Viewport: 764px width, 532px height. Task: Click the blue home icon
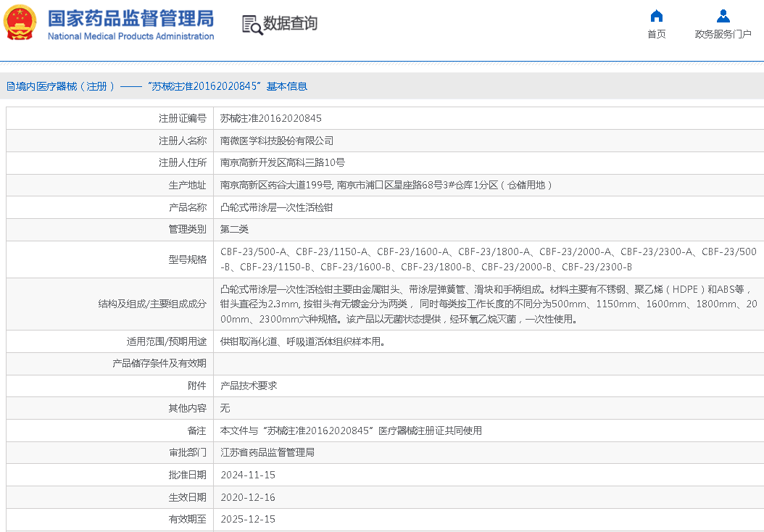656,16
